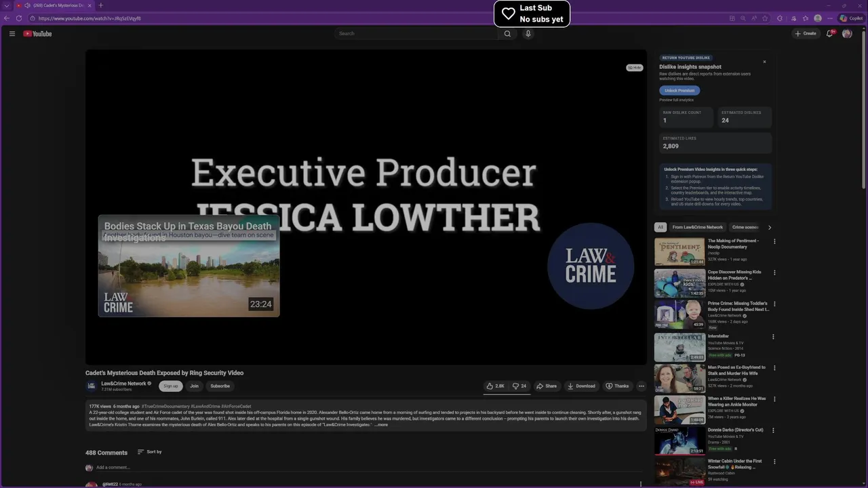Close the Dislike insights snapshot panel
Viewport: 868px width, 488px height.
pyautogui.click(x=764, y=62)
